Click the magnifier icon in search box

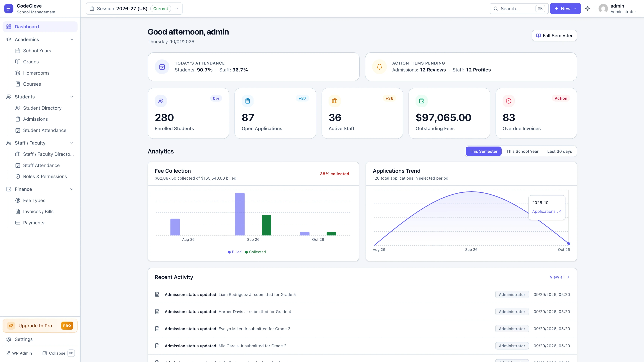coord(495,9)
